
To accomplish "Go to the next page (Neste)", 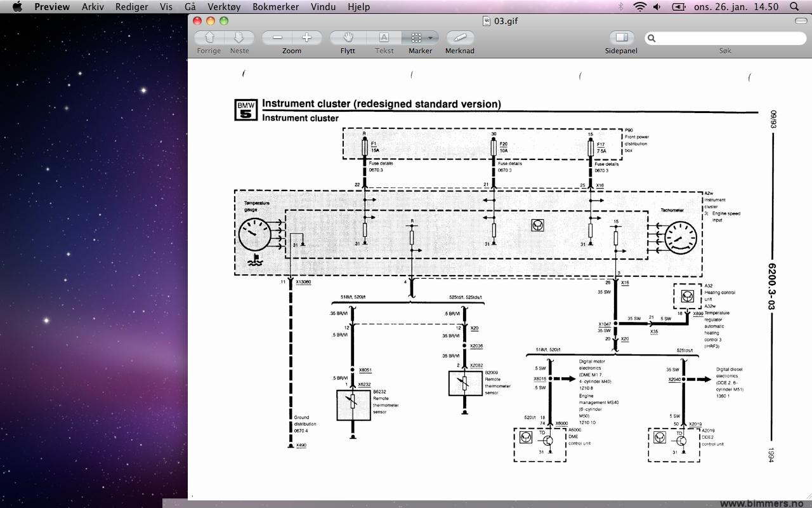I will click(239, 37).
